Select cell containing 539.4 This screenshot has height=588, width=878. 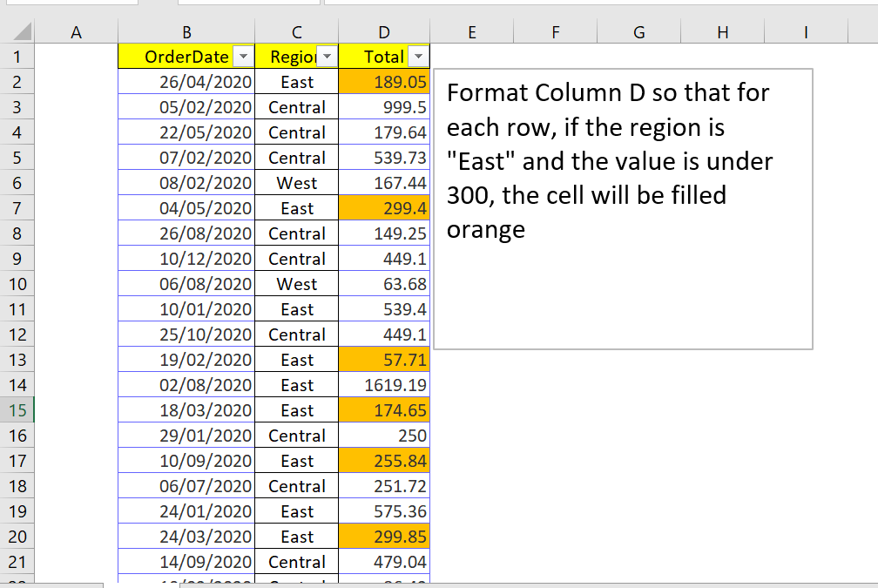point(384,309)
